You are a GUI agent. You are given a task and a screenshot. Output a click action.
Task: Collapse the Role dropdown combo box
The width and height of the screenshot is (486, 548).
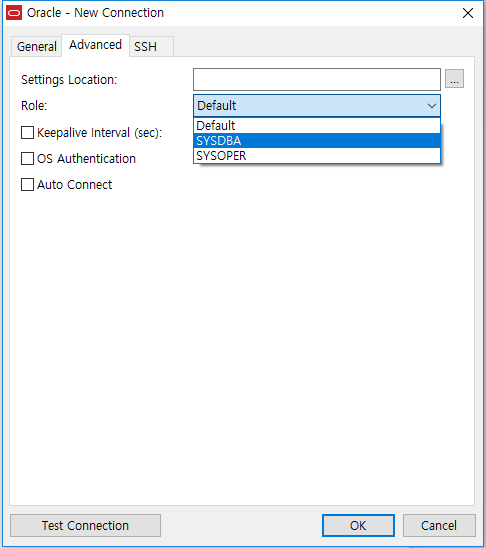tap(317, 106)
